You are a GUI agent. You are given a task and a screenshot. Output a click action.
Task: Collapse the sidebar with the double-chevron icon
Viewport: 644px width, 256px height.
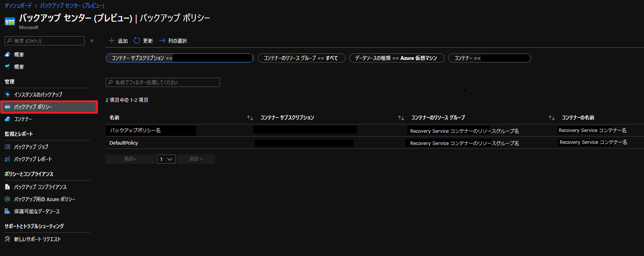92,41
